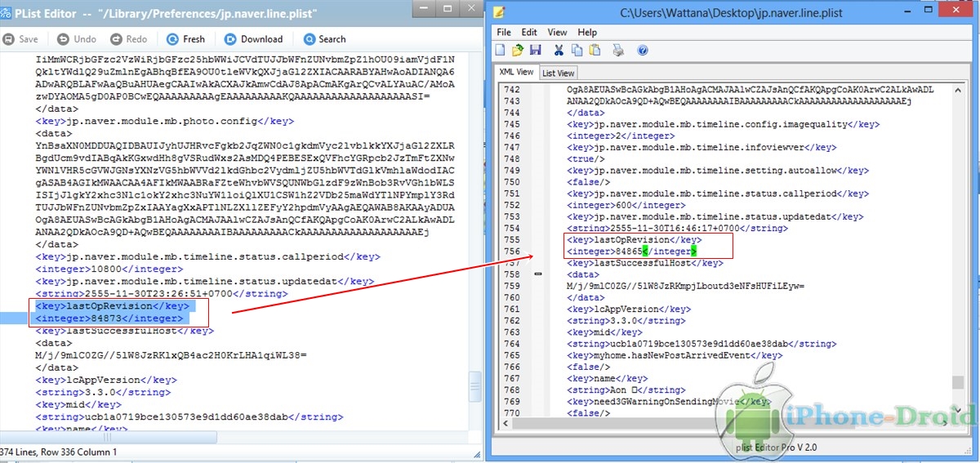Viewport: 980px width, 463px height.
Task: Click the '<string>Aon' line in right window
Action: (x=626, y=390)
